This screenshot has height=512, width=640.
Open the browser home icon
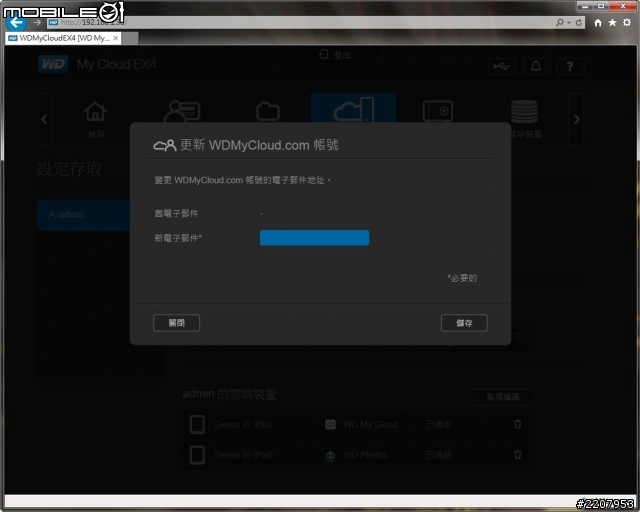[598, 23]
